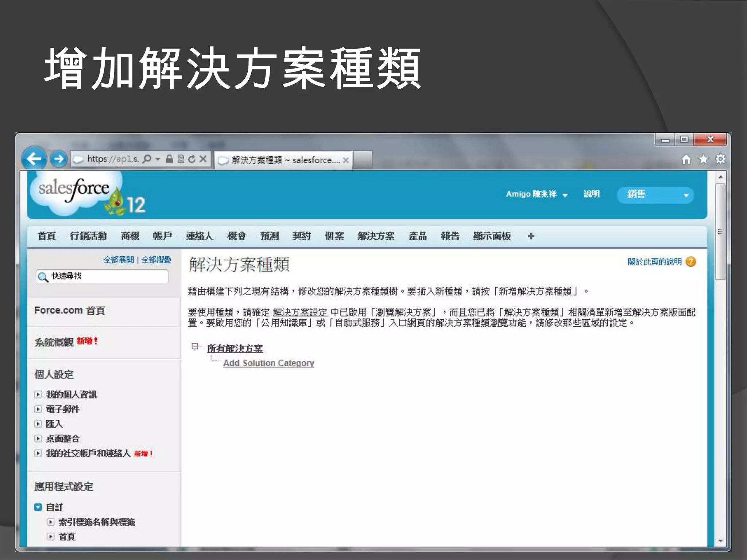Go to the 產品 tab
This screenshot has height=560, width=747.
coord(418,236)
